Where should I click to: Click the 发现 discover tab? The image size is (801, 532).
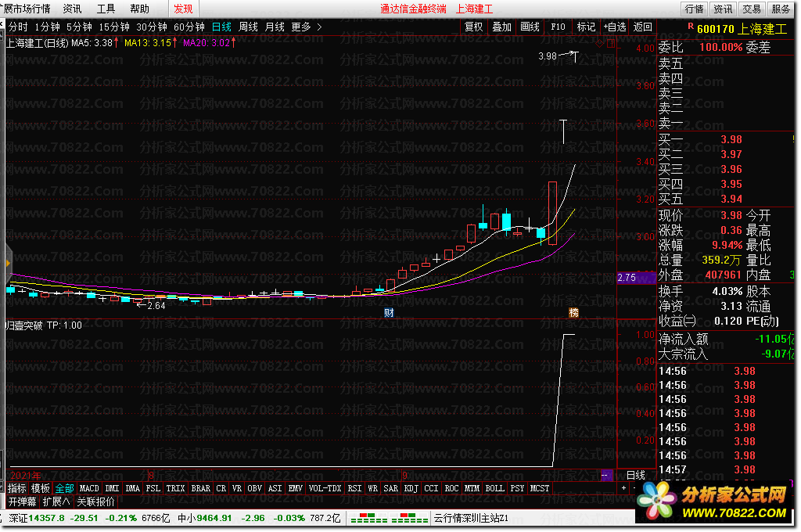183,9
